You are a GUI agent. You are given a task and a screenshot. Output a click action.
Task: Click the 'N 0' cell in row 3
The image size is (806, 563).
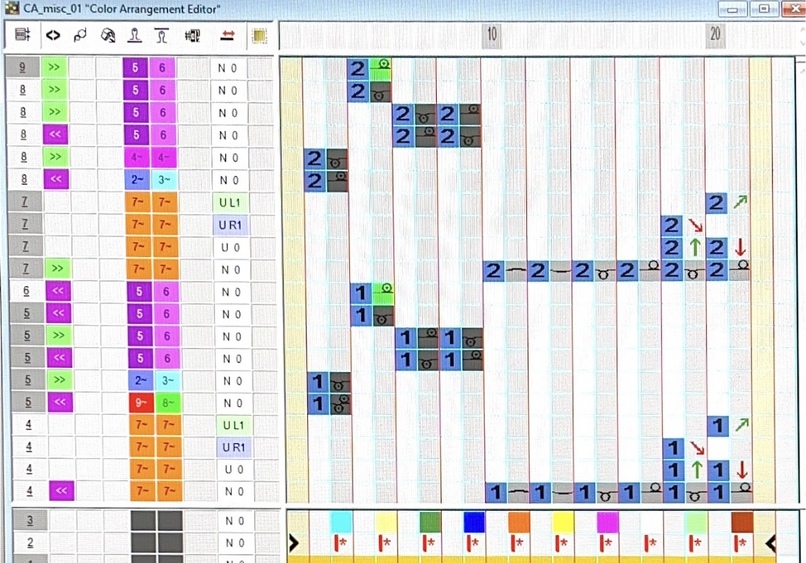pyautogui.click(x=235, y=521)
